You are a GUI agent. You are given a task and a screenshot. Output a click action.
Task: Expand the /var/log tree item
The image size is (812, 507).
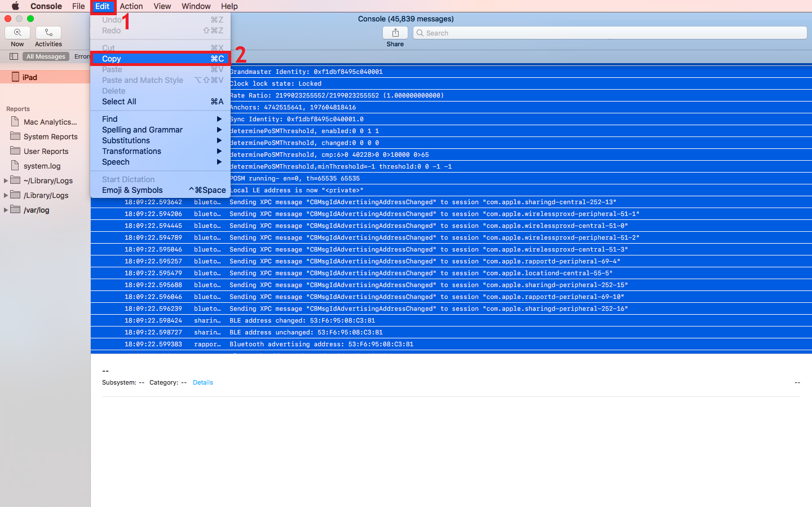6,210
